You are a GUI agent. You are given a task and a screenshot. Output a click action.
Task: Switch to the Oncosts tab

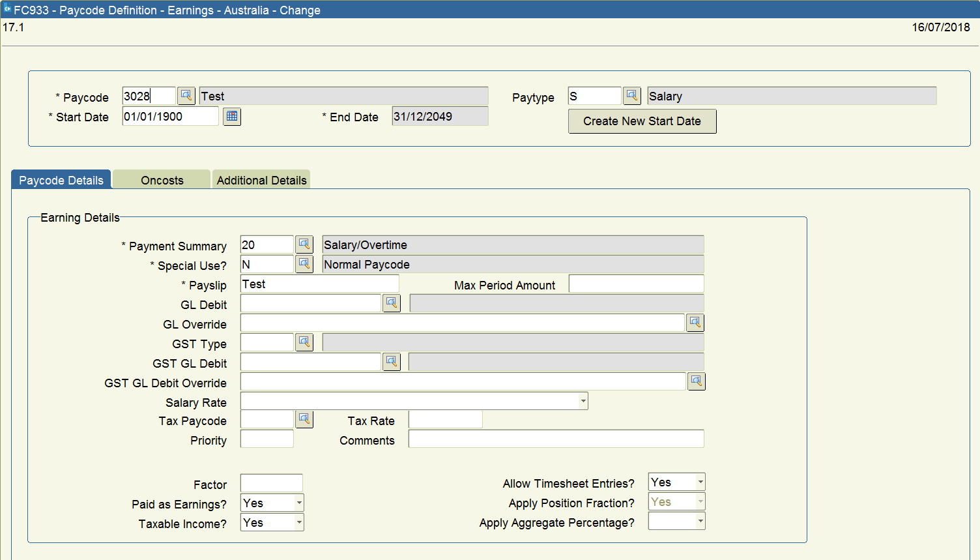(x=161, y=179)
